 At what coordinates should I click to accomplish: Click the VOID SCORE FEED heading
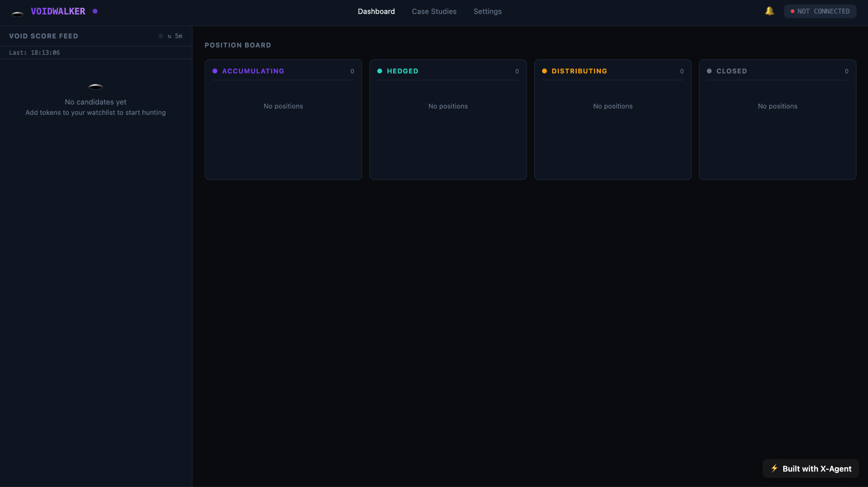(x=44, y=36)
